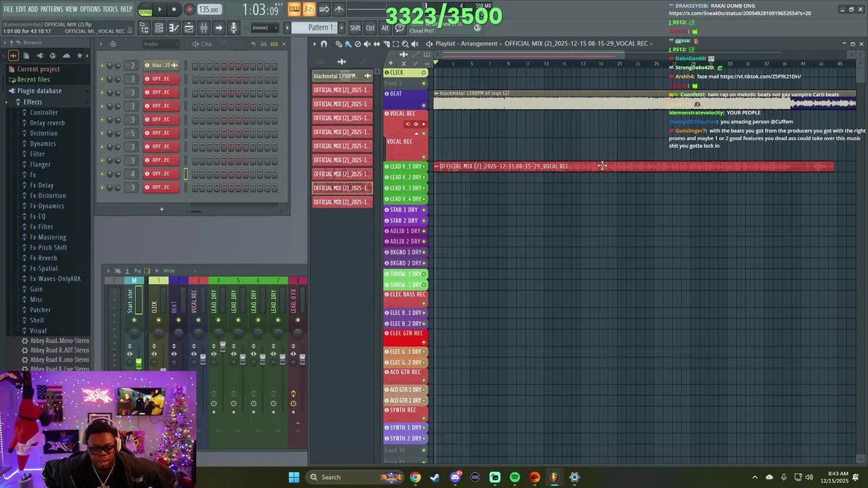
Task: Open the VIEW menu
Action: tap(71, 9)
